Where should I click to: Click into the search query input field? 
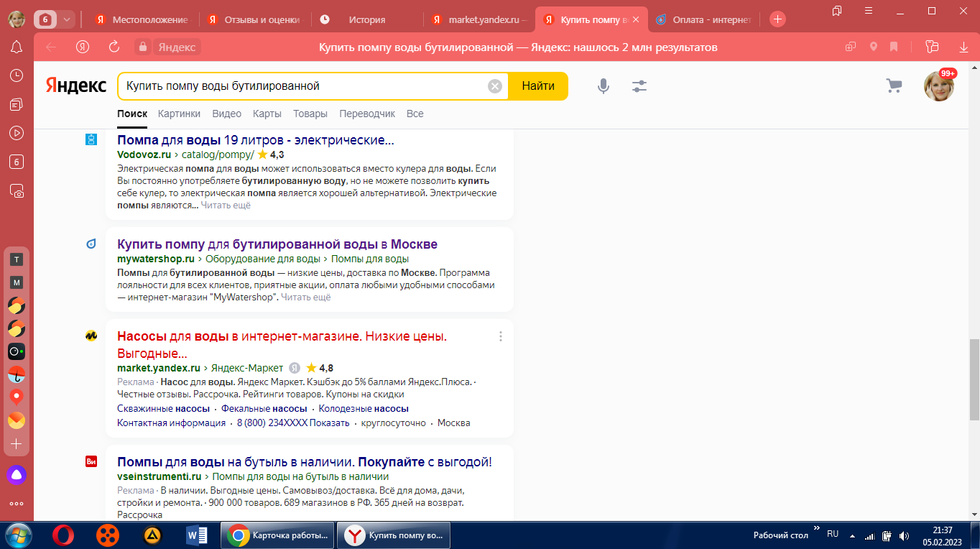[x=302, y=86]
